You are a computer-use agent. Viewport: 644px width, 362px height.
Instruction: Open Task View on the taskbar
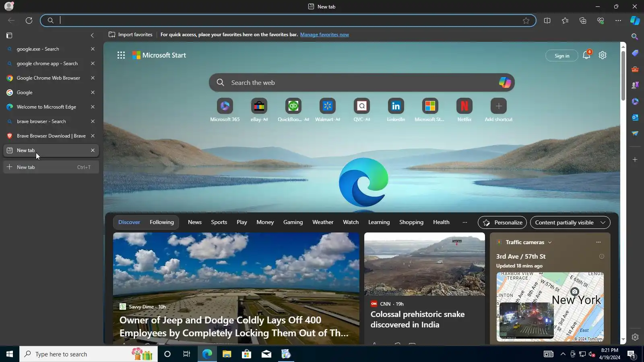(x=187, y=354)
